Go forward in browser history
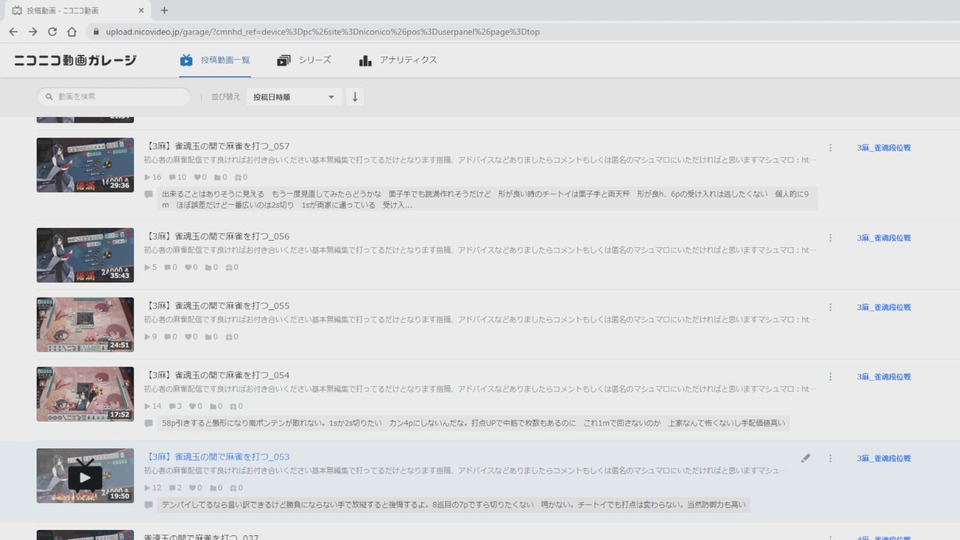Image resolution: width=960 pixels, height=540 pixels. [32, 32]
